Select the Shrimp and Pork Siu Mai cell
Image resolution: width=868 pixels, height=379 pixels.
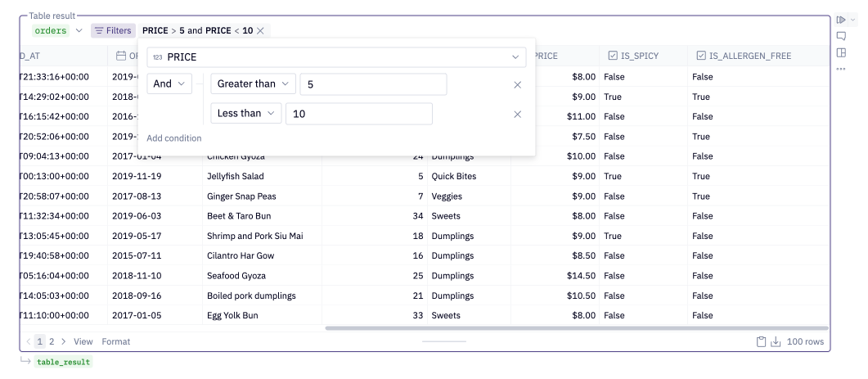262,236
